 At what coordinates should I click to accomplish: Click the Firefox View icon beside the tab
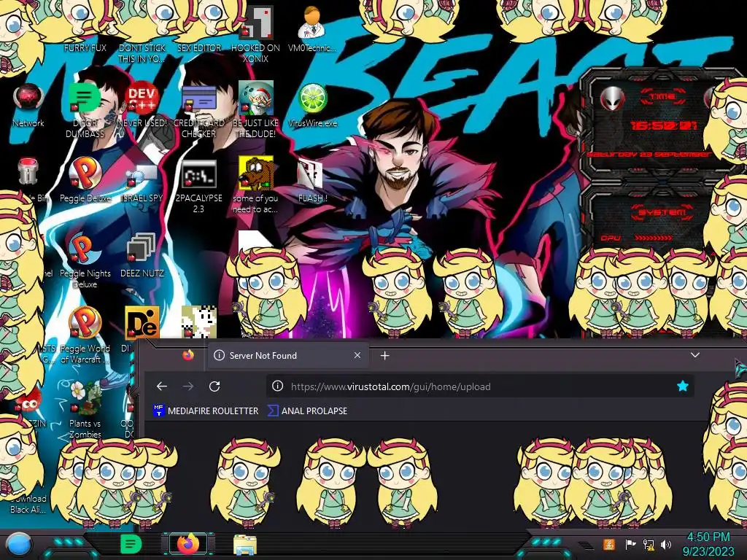[x=188, y=355]
